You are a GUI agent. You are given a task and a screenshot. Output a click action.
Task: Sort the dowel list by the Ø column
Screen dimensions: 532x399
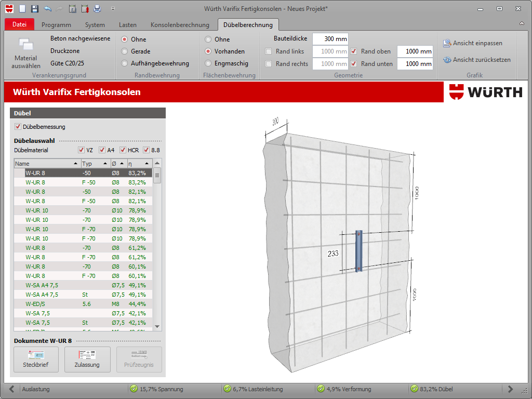click(x=119, y=164)
